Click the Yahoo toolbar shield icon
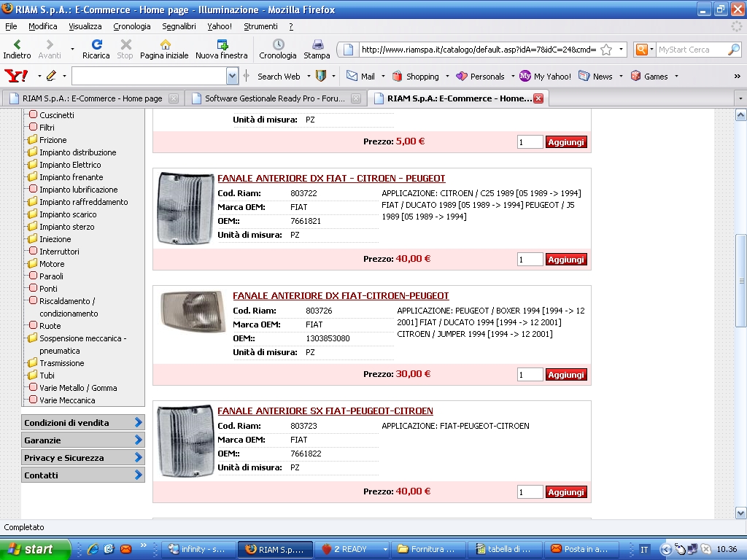Viewport: 747px width, 560px height. point(321,76)
